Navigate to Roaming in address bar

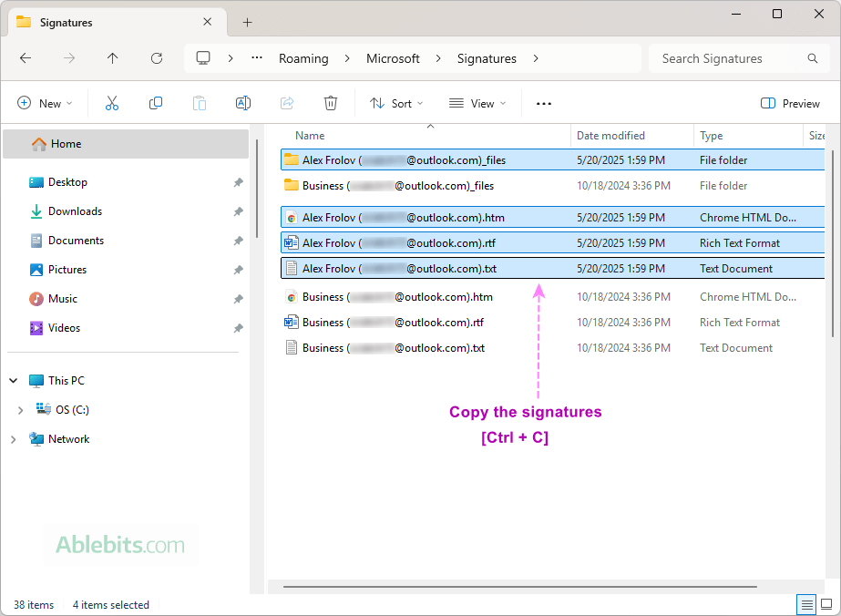coord(303,58)
